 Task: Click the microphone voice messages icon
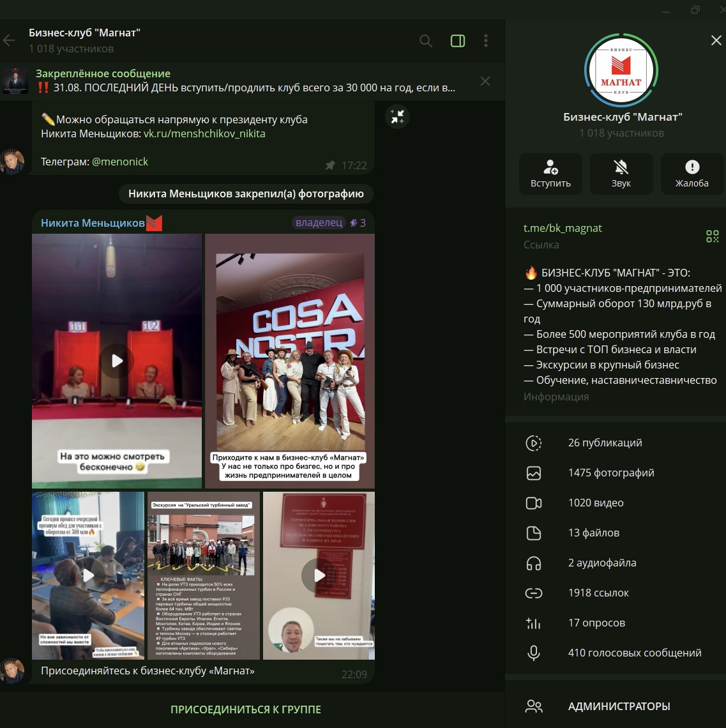pos(534,653)
